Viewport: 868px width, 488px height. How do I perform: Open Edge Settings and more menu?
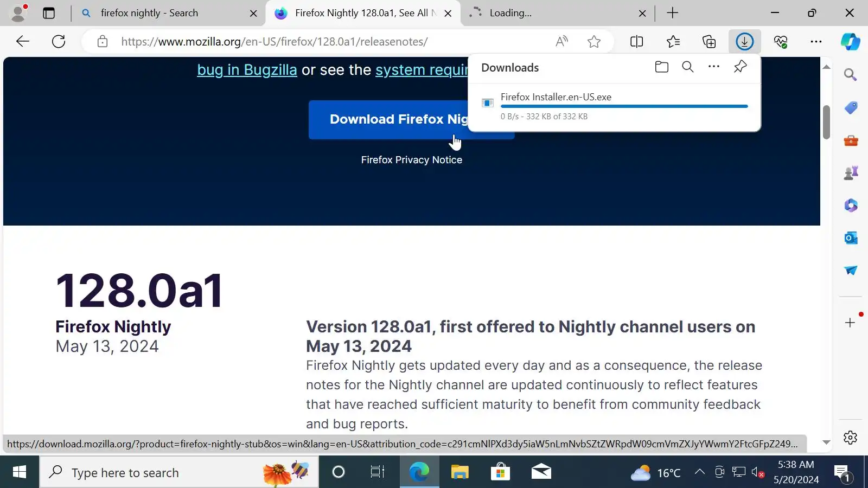[816, 41]
